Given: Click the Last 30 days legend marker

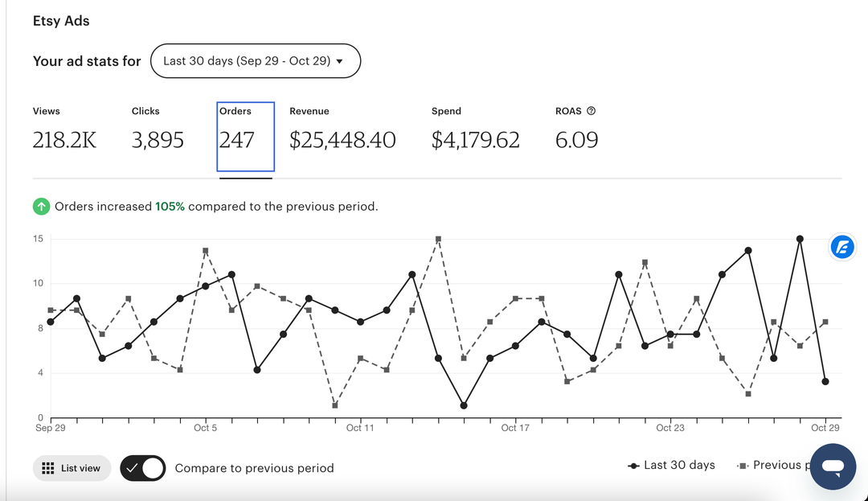Looking at the screenshot, I should coord(634,466).
